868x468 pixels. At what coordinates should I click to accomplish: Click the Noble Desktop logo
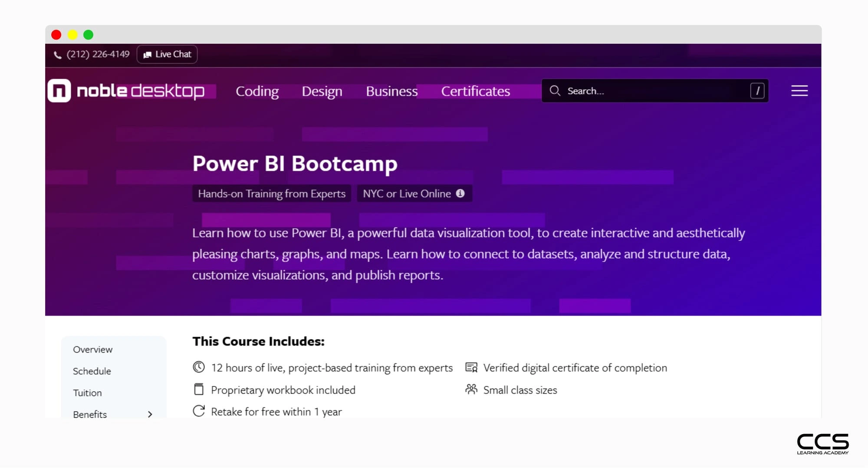(126, 91)
